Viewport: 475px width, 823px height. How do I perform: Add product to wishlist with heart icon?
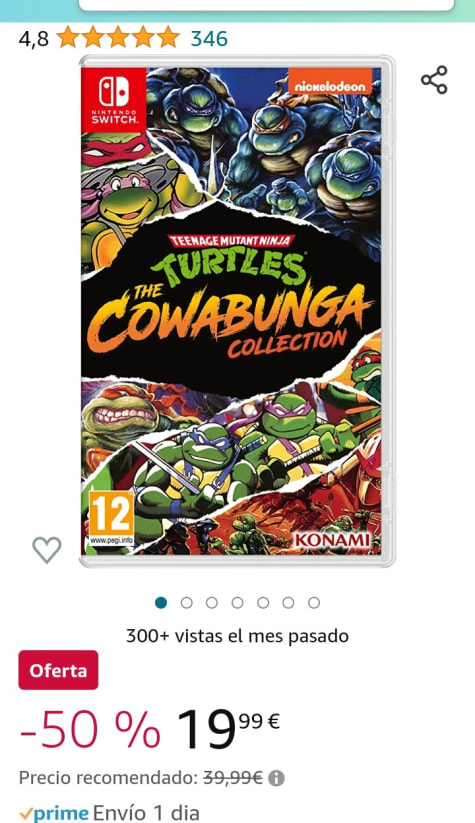tap(47, 550)
